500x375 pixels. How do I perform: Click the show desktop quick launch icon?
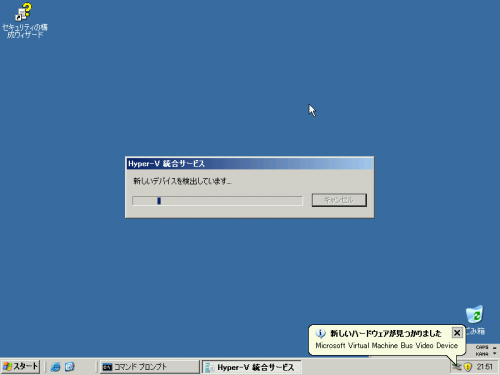pos(70,367)
